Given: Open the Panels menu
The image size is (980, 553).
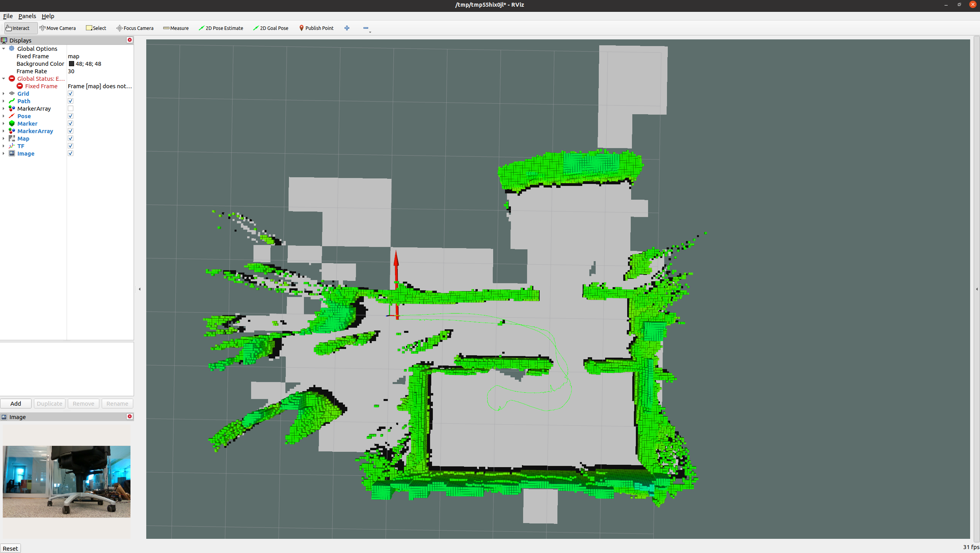Looking at the screenshot, I should tap(27, 16).
